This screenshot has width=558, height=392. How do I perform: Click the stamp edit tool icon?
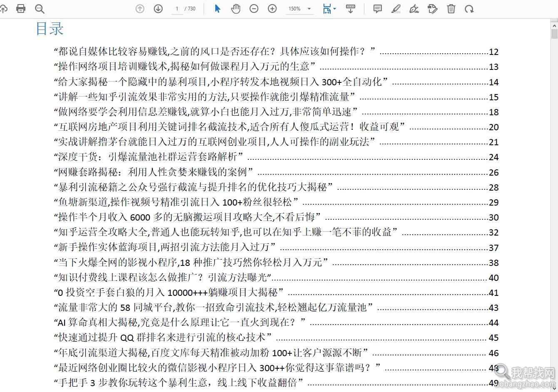(433, 8)
